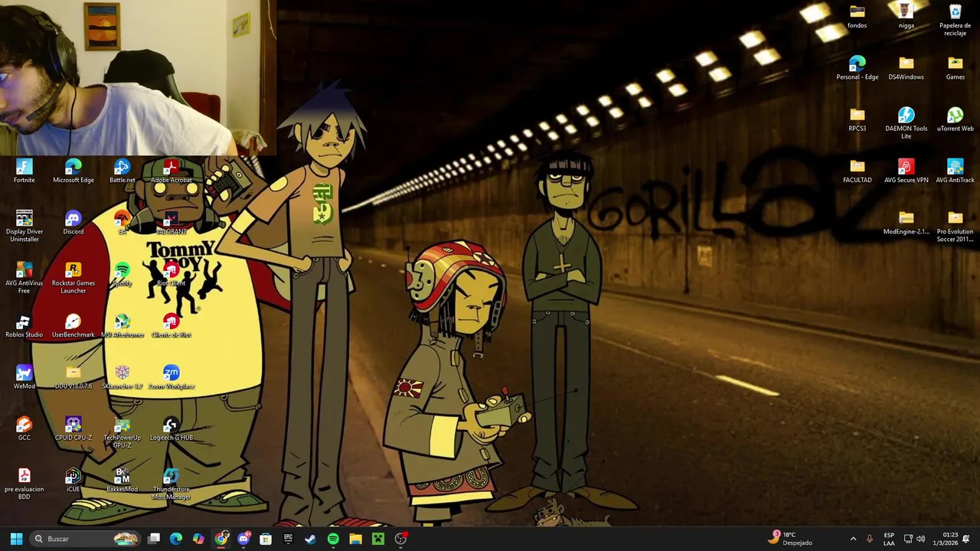Select the Riot Client desktop icon
980x551 pixels.
(171, 274)
